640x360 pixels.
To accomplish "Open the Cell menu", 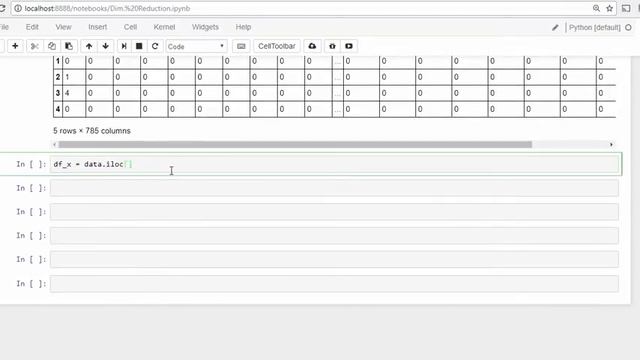I will tap(130, 27).
